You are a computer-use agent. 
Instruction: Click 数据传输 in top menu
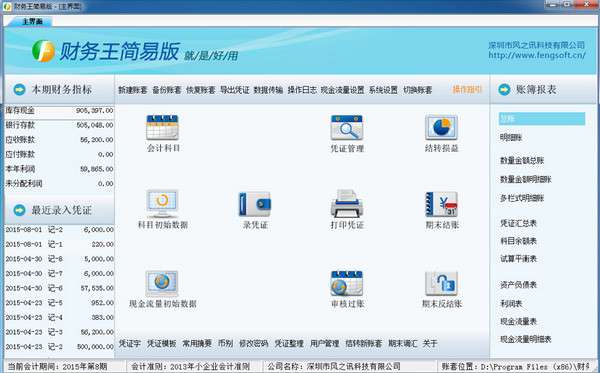pyautogui.click(x=268, y=90)
